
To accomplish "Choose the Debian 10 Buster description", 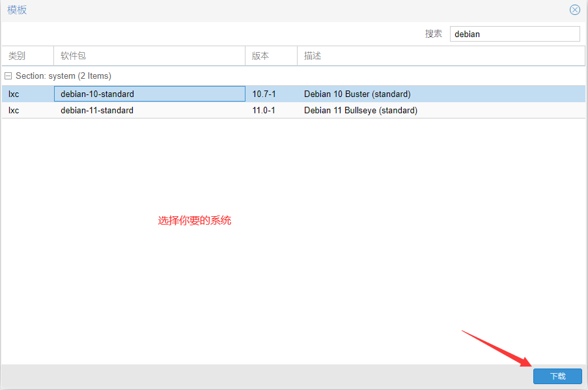I will click(357, 94).
